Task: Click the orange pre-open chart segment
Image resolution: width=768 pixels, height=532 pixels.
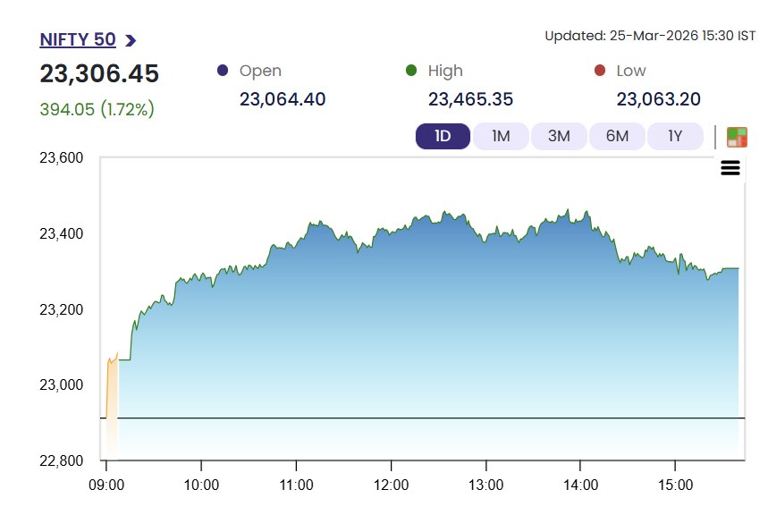Action: [112, 393]
